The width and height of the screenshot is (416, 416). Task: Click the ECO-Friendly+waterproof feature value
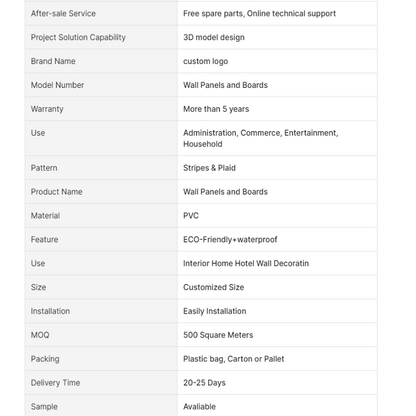[230, 240]
